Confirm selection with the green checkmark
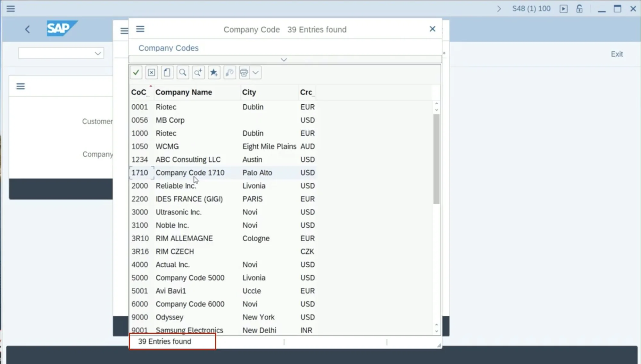 pyautogui.click(x=136, y=73)
